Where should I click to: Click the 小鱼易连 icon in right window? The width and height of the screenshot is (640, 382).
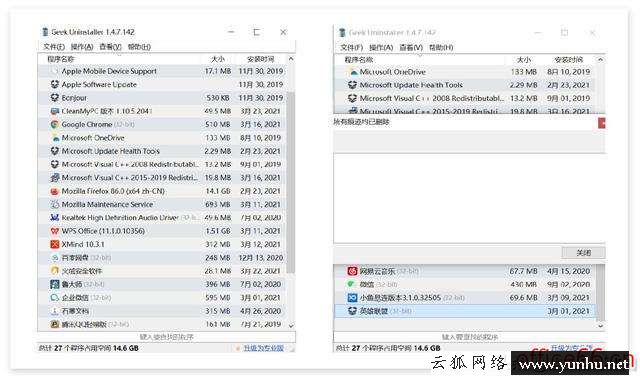click(x=352, y=298)
